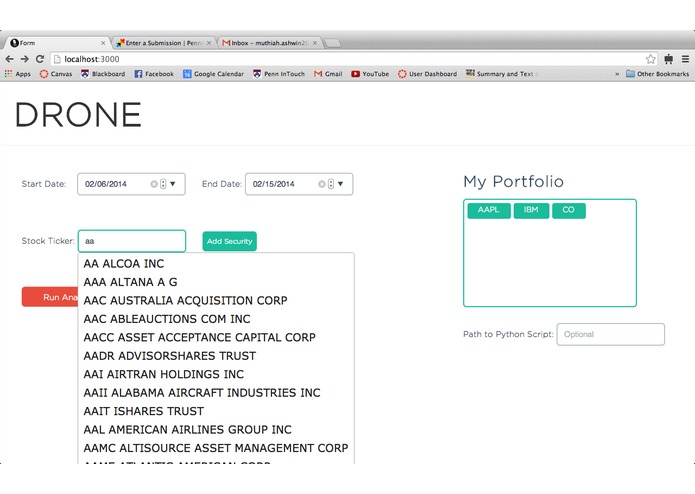Click the My Portfolio heading

513,182
